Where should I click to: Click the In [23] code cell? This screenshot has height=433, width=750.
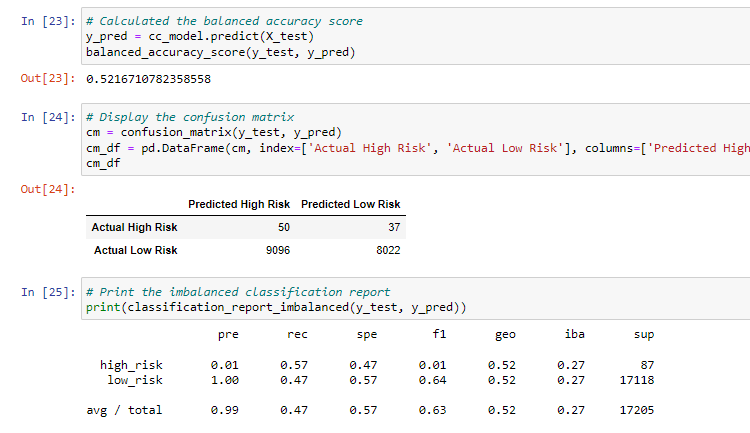pyautogui.click(x=416, y=36)
